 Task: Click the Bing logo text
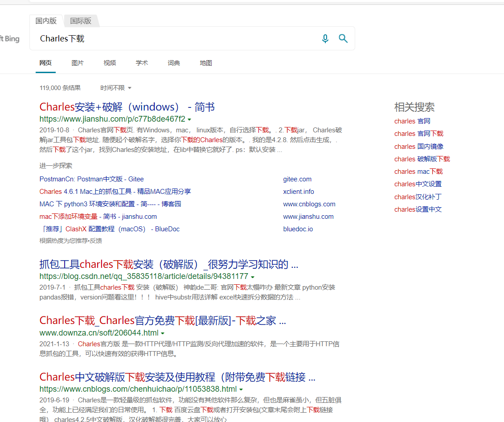(10, 39)
